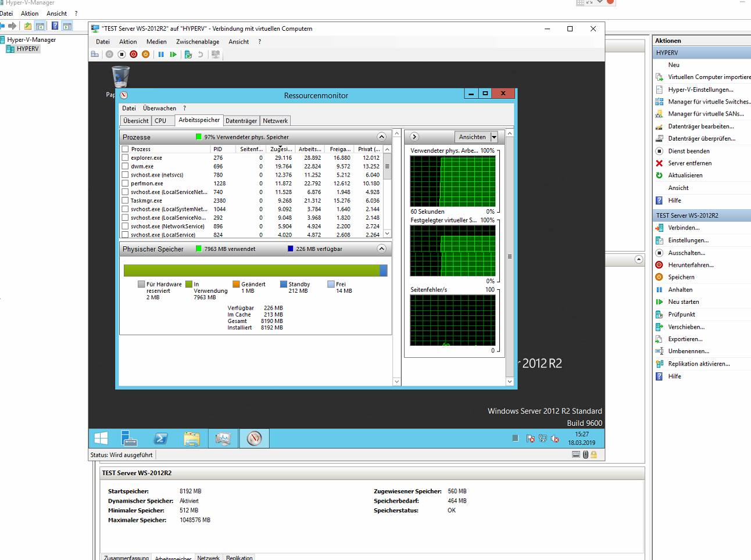
Task: Switch to the Übersicht tab
Action: coord(136,121)
